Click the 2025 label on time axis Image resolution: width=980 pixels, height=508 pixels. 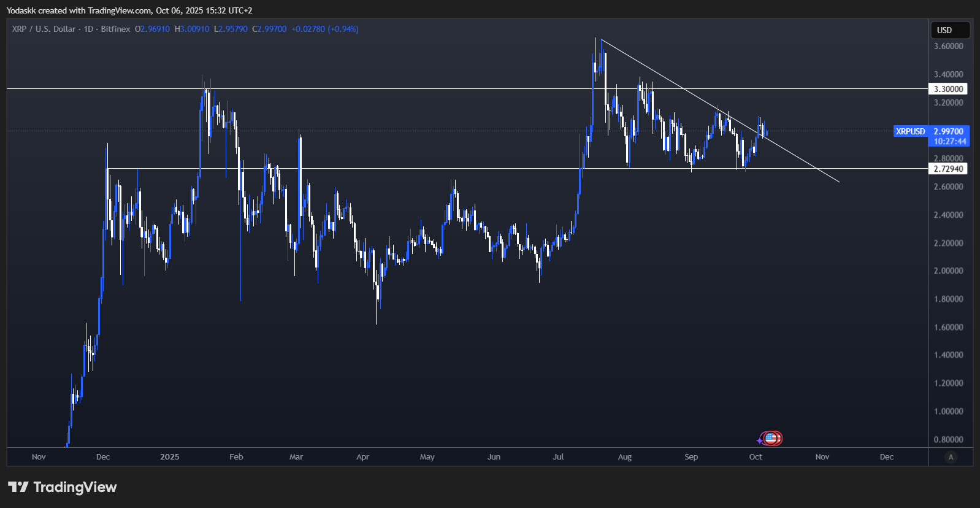coord(169,457)
